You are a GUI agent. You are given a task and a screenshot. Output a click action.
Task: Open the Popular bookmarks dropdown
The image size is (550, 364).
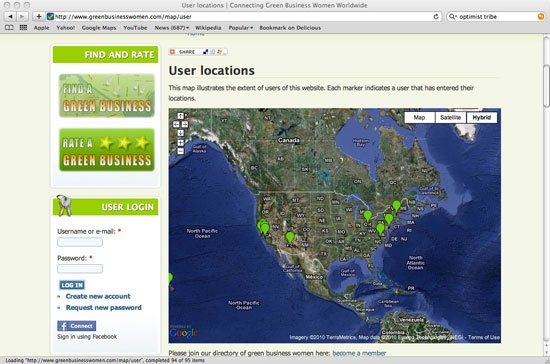pos(241,28)
